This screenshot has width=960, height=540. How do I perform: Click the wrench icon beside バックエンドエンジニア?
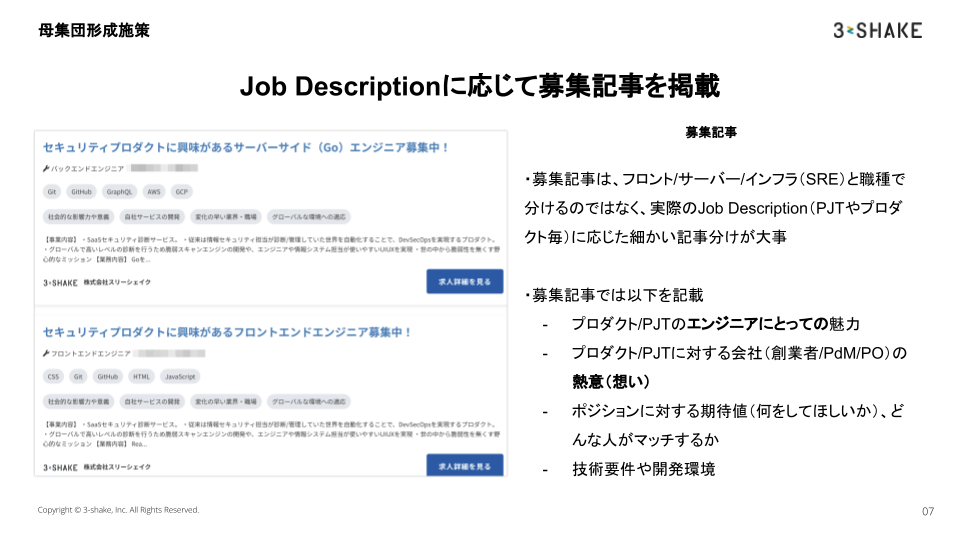pos(46,168)
